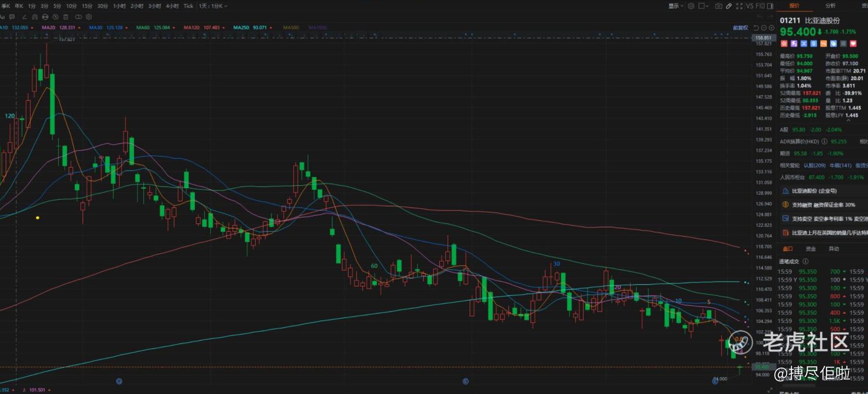Collapse the quote details chevron
868x394 pixels.
pyautogui.click(x=848, y=120)
